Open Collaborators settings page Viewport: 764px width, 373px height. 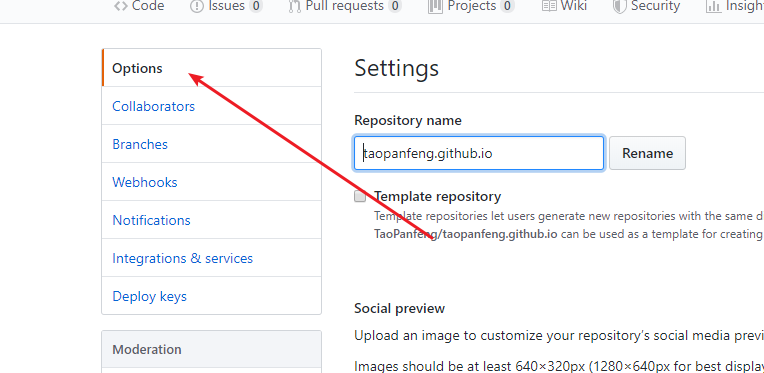[211, 106]
